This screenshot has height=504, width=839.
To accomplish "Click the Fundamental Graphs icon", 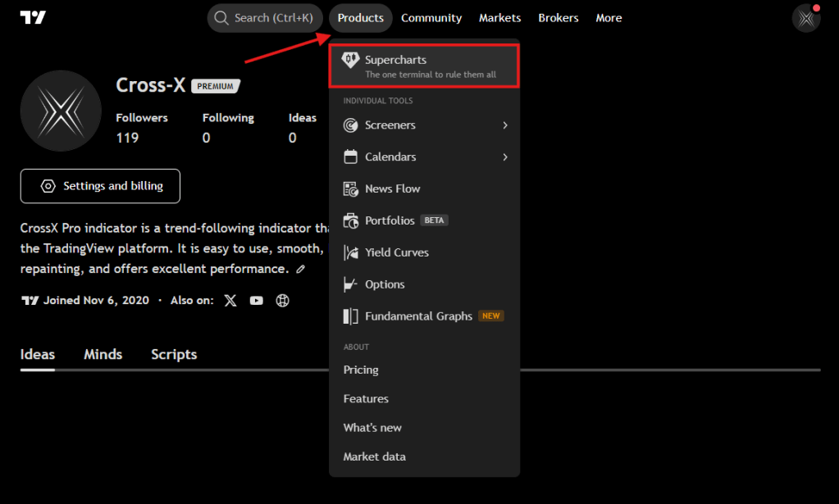I will pos(350,316).
